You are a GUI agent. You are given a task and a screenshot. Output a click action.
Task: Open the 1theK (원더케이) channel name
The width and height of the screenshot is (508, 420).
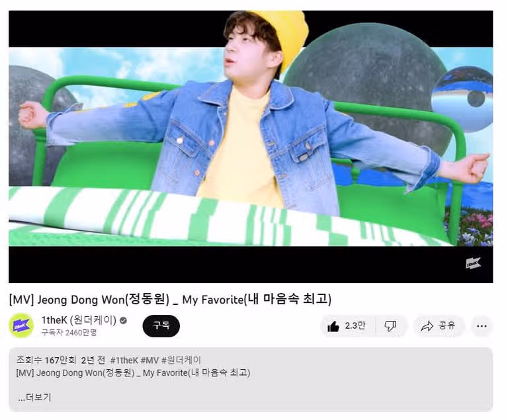click(x=79, y=320)
